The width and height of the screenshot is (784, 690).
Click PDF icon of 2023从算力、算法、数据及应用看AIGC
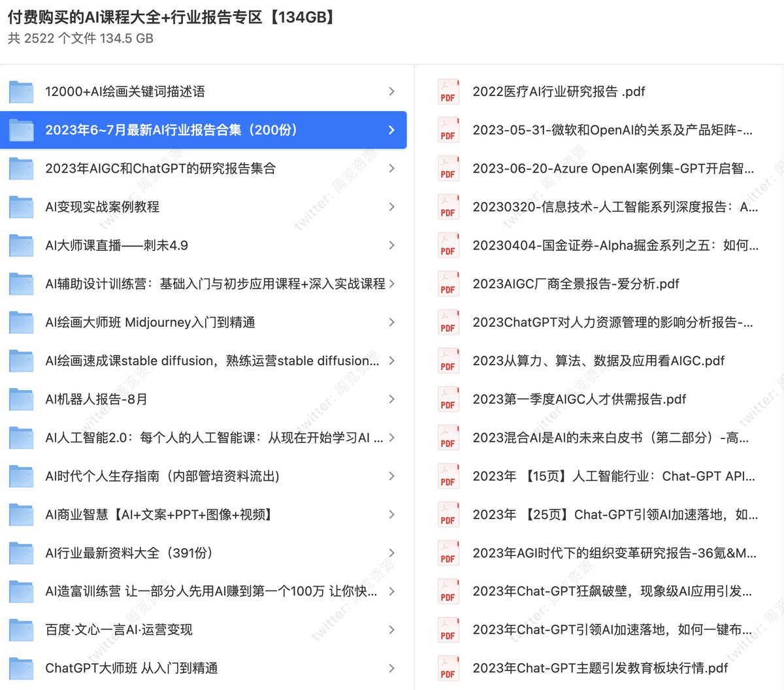click(x=448, y=361)
